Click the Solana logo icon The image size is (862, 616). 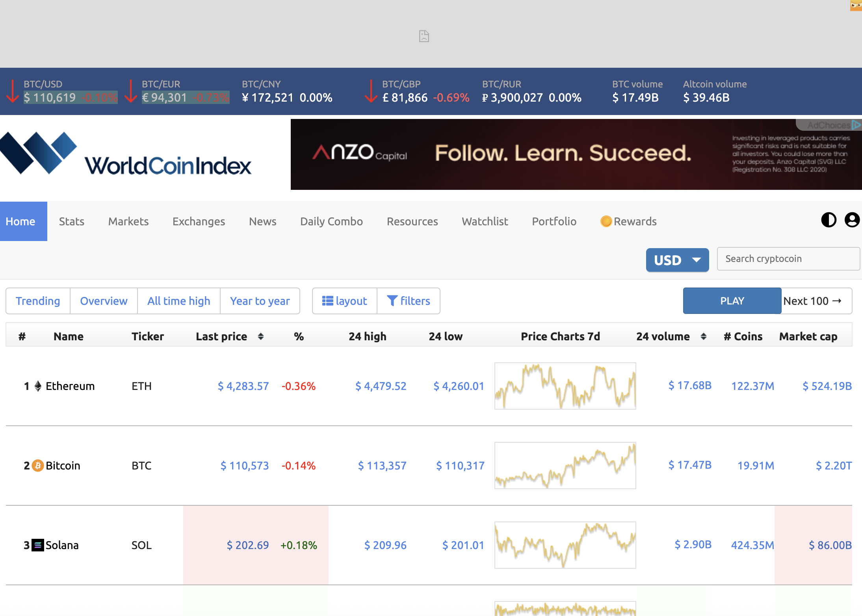click(x=38, y=545)
